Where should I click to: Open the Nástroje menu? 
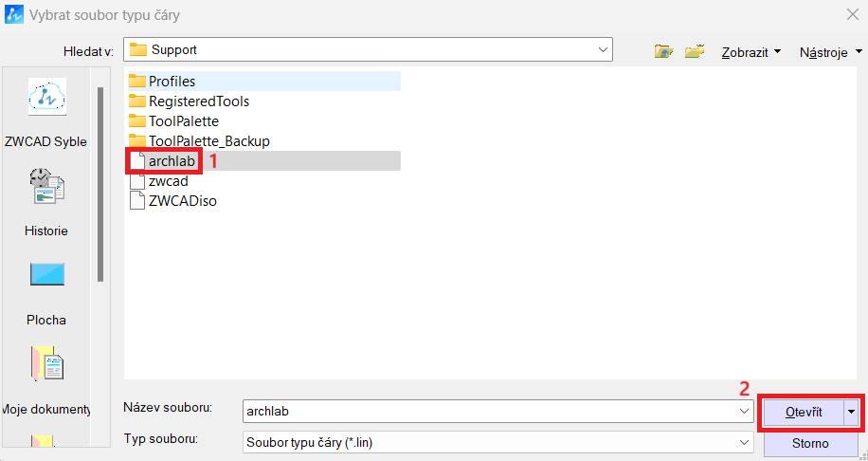click(x=828, y=52)
